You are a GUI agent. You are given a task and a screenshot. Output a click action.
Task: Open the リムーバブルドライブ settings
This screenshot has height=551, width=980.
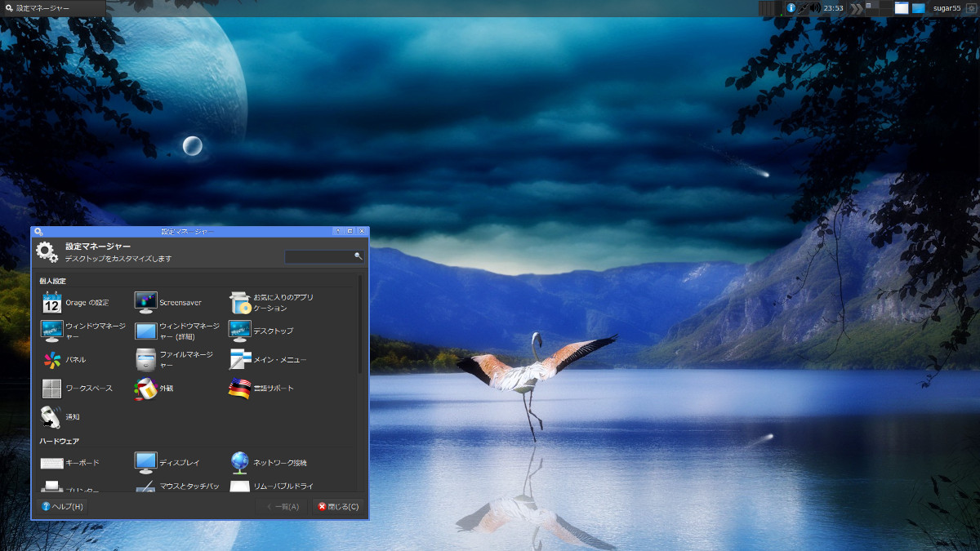pyautogui.click(x=272, y=487)
